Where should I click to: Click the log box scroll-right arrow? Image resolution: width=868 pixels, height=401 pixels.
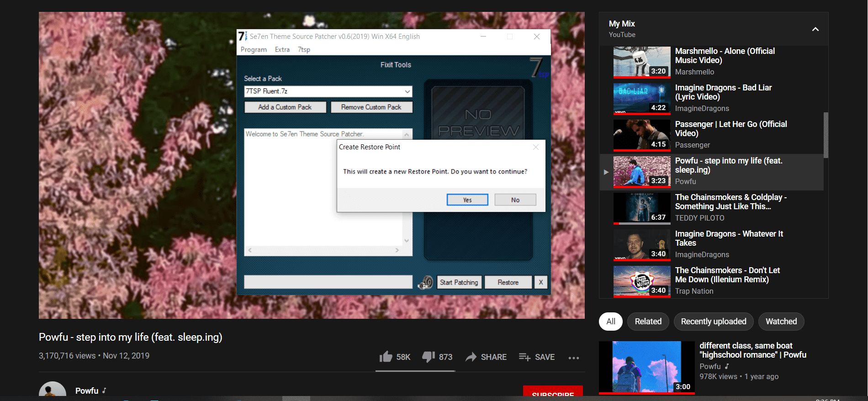[x=397, y=250]
